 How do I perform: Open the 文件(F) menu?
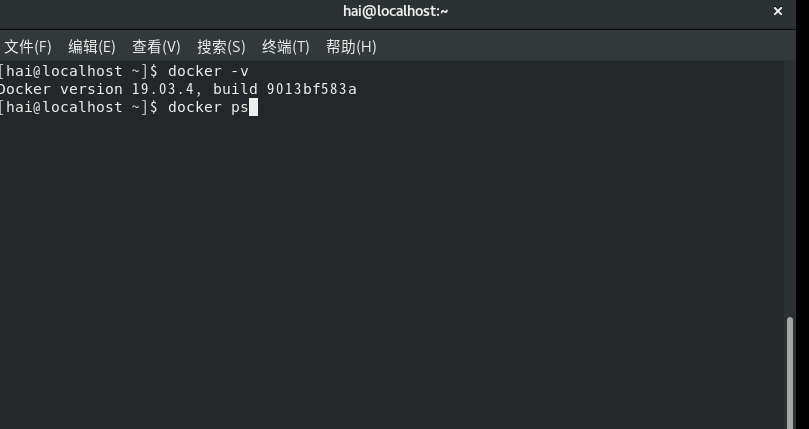tap(27, 47)
